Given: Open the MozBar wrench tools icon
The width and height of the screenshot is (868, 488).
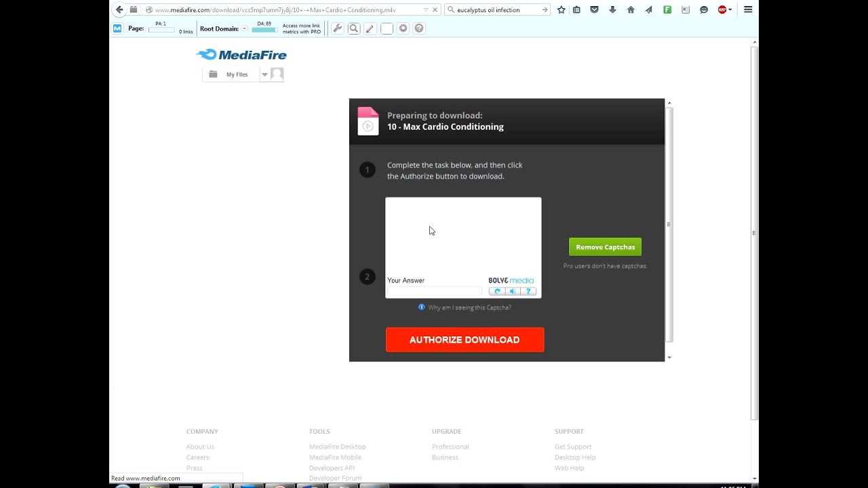Looking at the screenshot, I should (337, 28).
